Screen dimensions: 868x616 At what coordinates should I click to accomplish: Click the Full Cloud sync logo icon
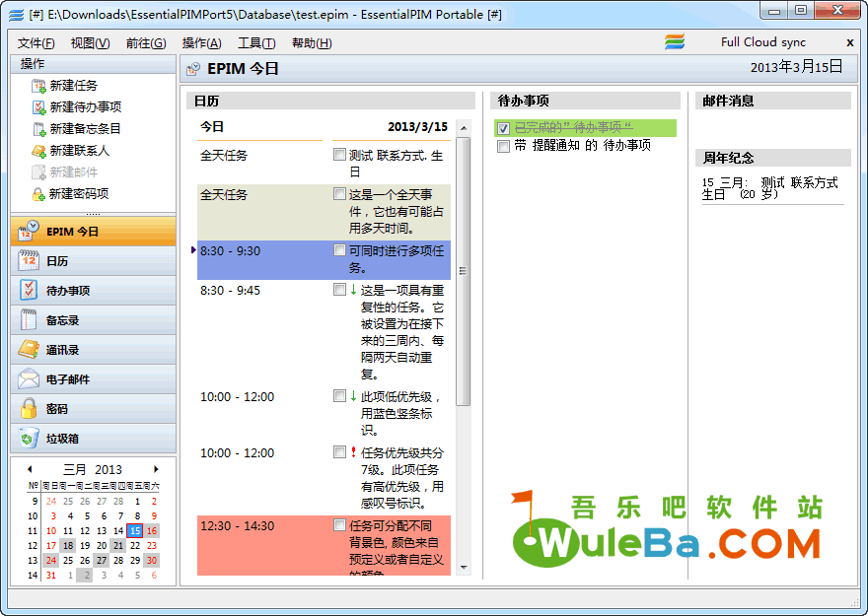click(675, 42)
